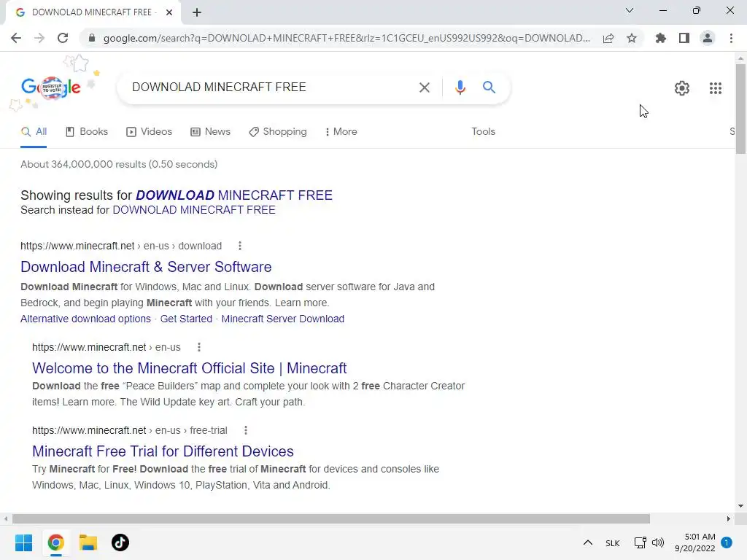Select the All results tab
This screenshot has height=560, width=747.
[34, 132]
